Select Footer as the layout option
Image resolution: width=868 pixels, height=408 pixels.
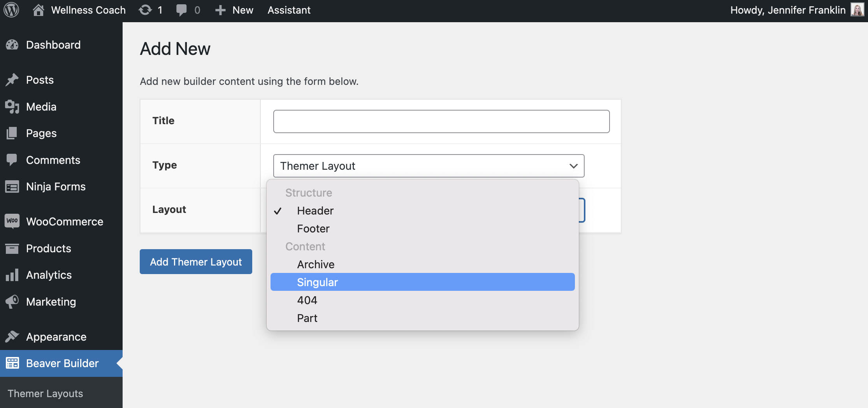[x=313, y=229]
